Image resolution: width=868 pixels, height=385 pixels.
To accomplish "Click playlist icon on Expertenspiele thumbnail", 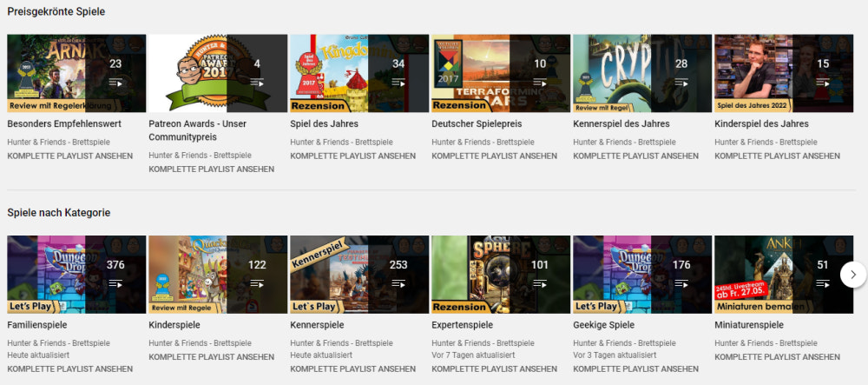I will tap(540, 283).
